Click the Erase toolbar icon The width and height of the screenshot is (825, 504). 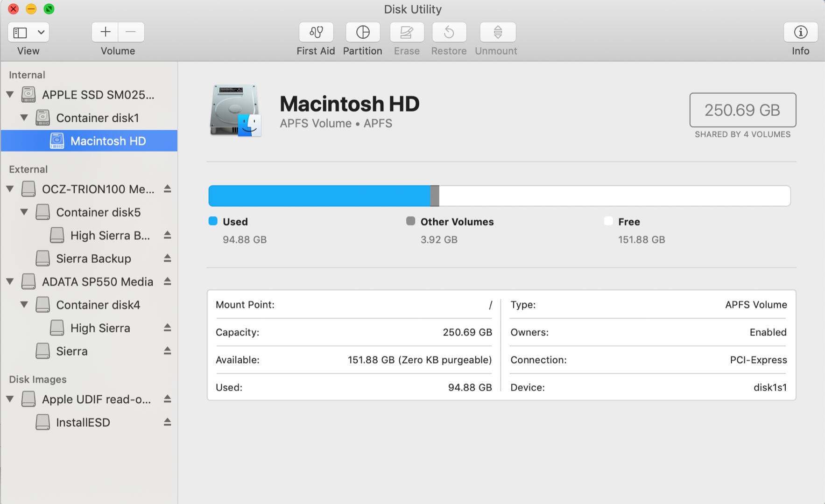point(407,32)
